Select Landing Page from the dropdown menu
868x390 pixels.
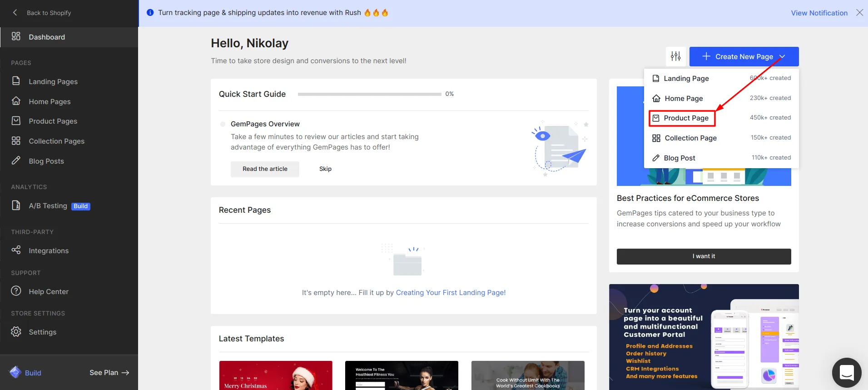[721, 78]
